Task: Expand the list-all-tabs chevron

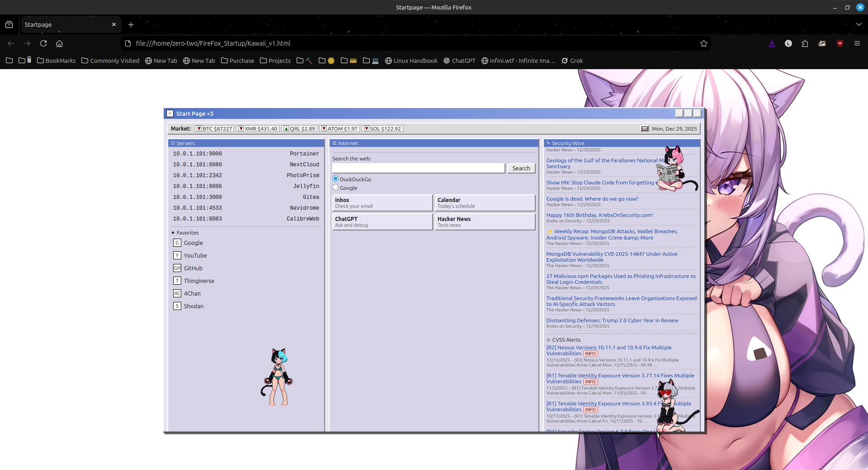Action: click(x=859, y=25)
